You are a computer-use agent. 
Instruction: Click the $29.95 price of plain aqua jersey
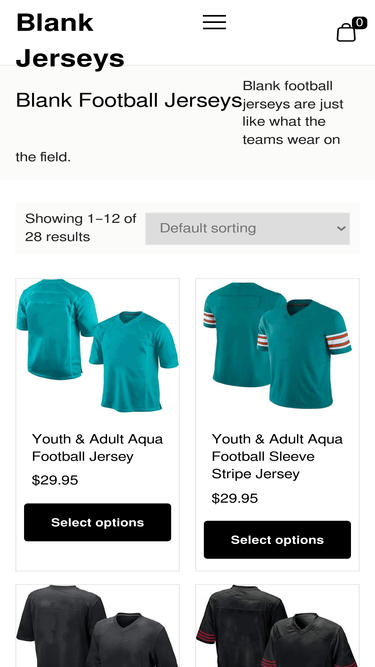[x=55, y=481]
